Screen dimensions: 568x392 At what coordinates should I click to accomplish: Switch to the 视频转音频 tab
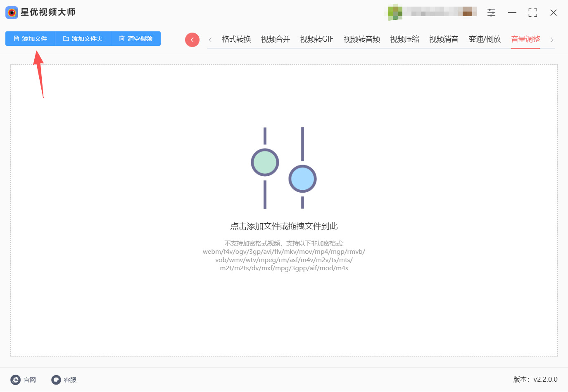(x=362, y=39)
